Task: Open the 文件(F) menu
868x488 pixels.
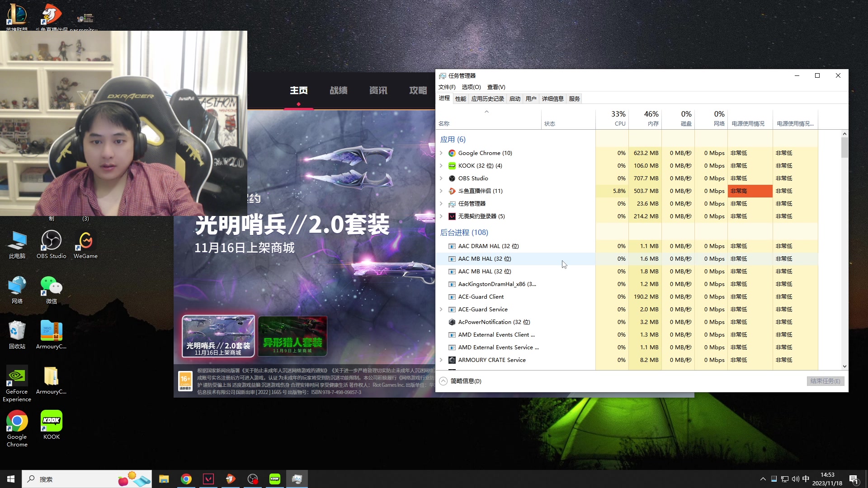Action: (x=447, y=87)
